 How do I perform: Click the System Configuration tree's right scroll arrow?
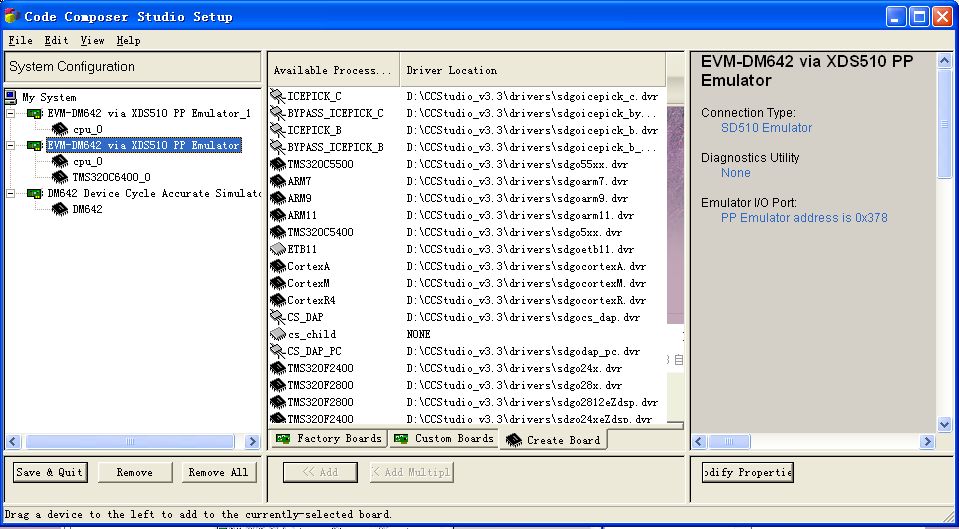[252, 441]
